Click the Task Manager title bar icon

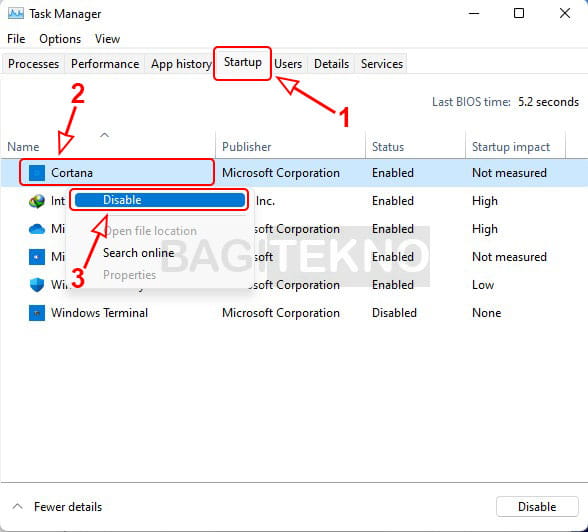(16, 14)
